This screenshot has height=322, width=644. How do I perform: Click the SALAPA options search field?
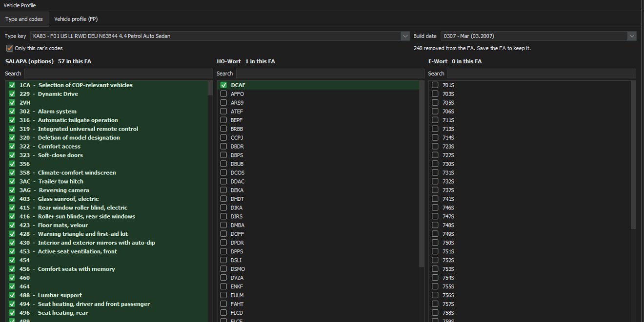click(119, 74)
